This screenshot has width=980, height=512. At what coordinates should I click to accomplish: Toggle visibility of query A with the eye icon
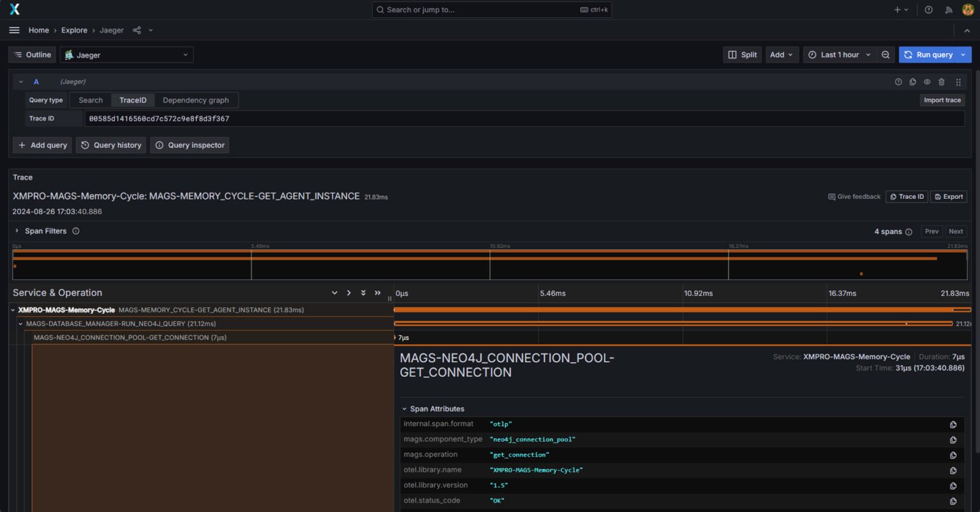point(927,82)
